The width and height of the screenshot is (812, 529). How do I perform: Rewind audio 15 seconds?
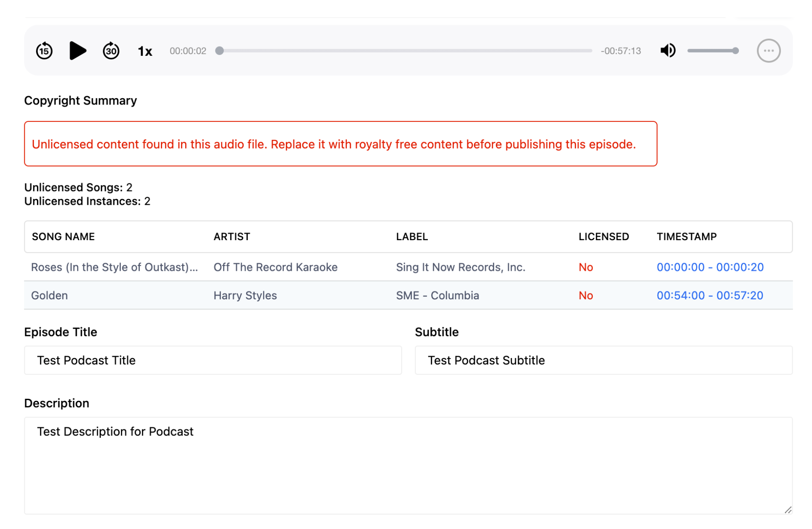44,51
